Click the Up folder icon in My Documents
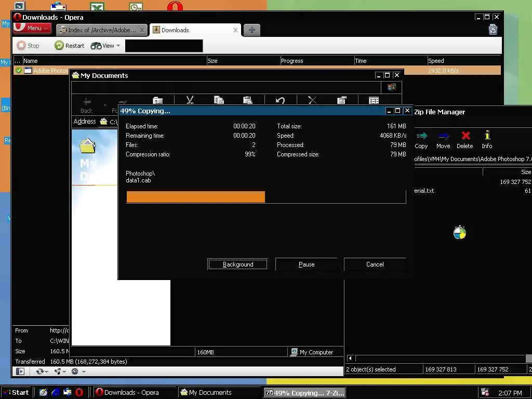Image resolution: width=532 pixels, height=399 pixels. [x=158, y=100]
